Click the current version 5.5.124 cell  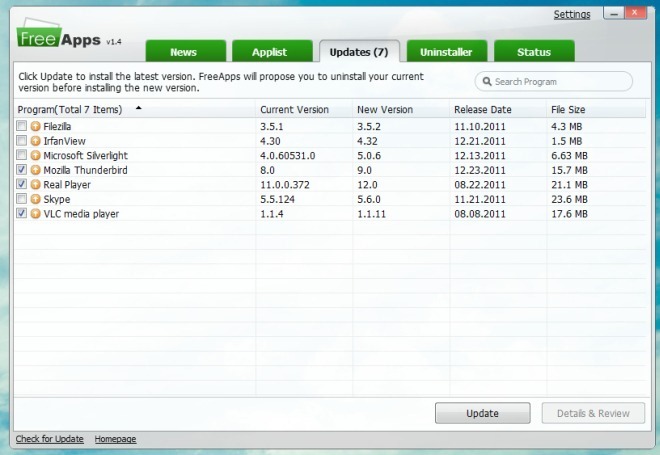coord(277,199)
